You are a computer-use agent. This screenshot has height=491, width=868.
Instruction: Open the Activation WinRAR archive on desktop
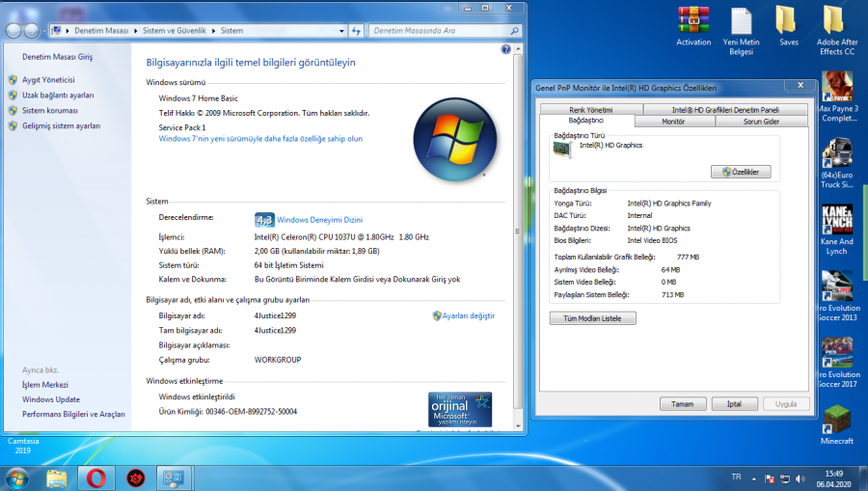(693, 25)
